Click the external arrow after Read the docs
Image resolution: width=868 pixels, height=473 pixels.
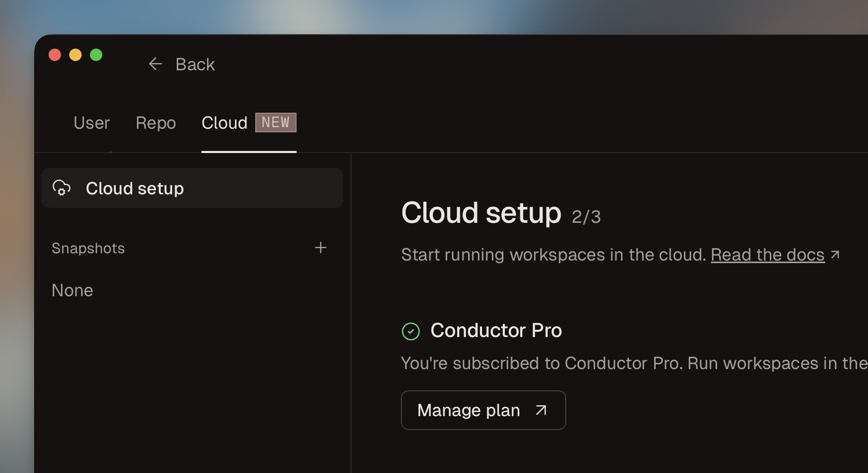(x=835, y=255)
